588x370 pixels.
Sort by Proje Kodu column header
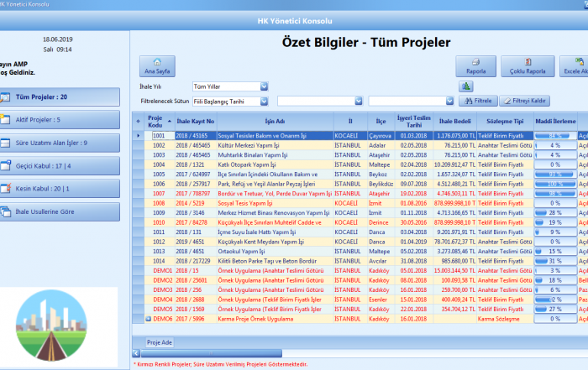[x=155, y=122]
